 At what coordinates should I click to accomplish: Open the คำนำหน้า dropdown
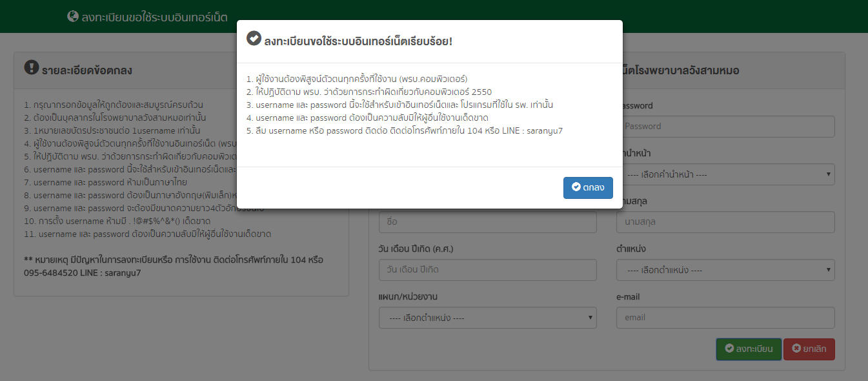coord(725,174)
